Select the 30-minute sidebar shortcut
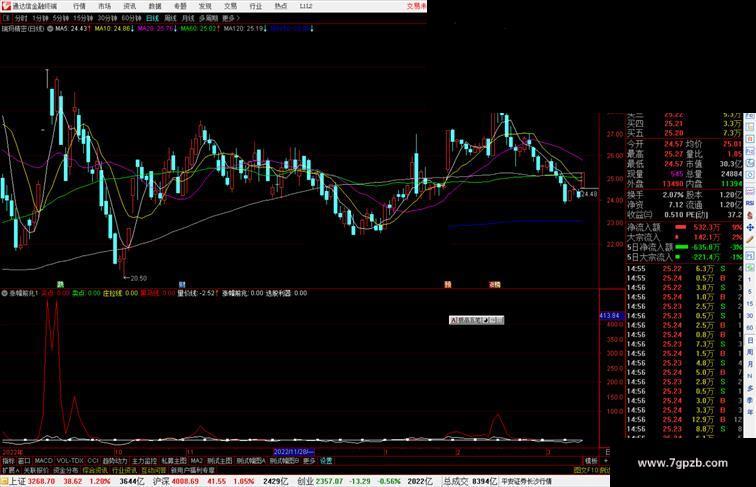756x487 pixels. point(750,316)
